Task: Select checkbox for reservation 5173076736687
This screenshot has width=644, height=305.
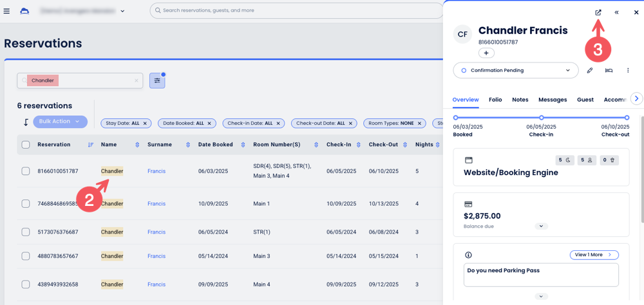Action: tap(26, 232)
